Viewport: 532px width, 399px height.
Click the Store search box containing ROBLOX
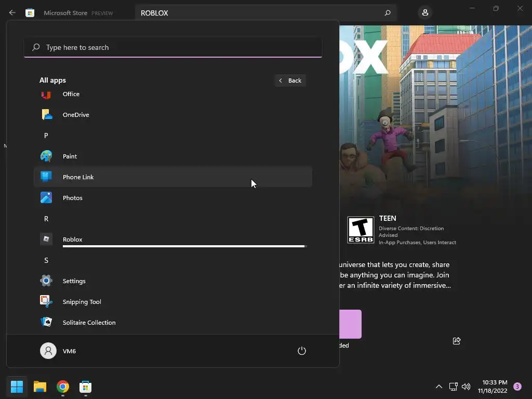(x=266, y=13)
